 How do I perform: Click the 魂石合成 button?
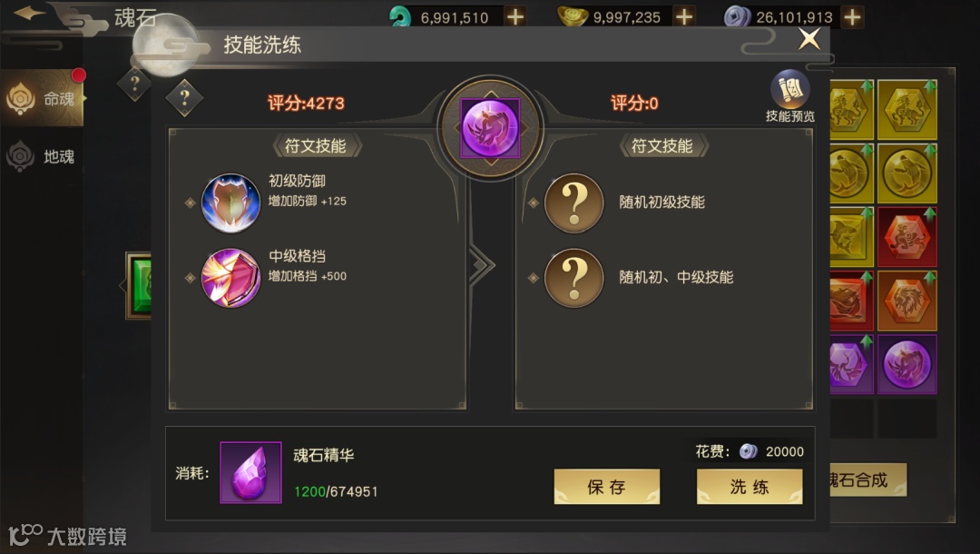pyautogui.click(x=867, y=480)
